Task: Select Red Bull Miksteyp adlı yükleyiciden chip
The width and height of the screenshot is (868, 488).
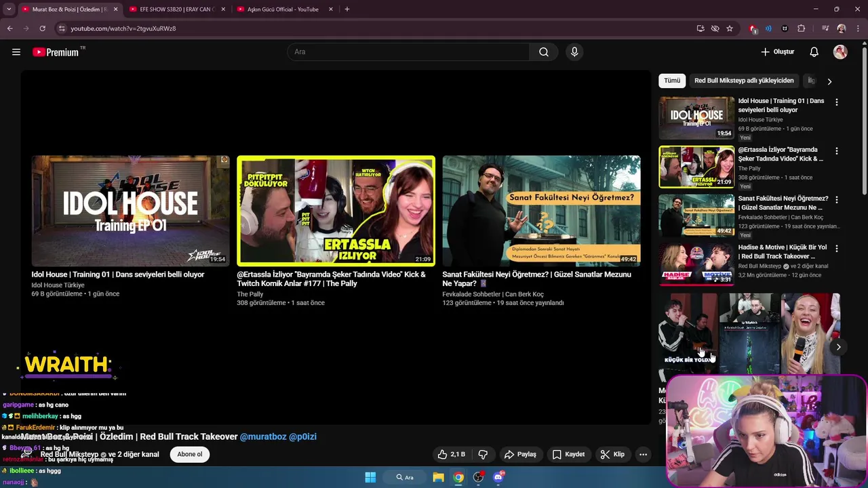Action: (744, 81)
